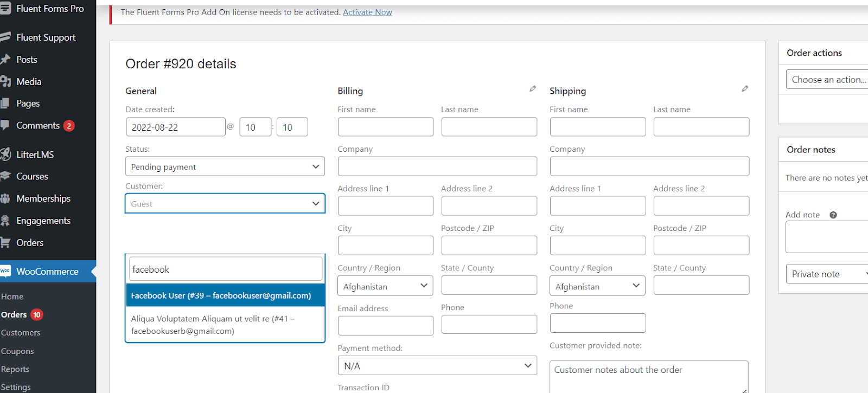The image size is (868, 393).
Task: Click the Fluent Support sidebar icon
Action: [5, 37]
